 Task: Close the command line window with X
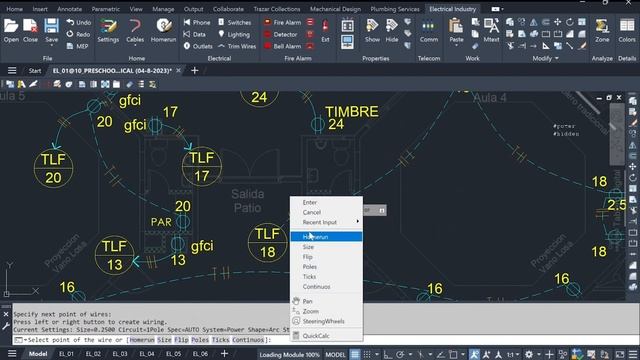6,314
